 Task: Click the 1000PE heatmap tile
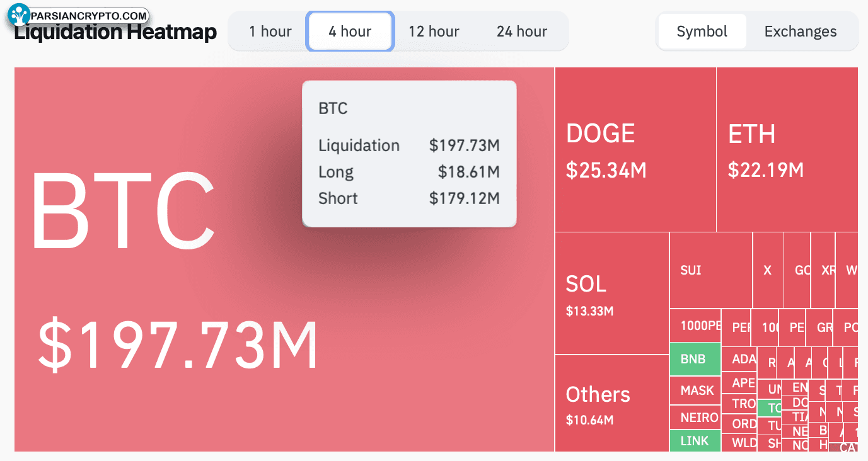pyautogui.click(x=695, y=326)
